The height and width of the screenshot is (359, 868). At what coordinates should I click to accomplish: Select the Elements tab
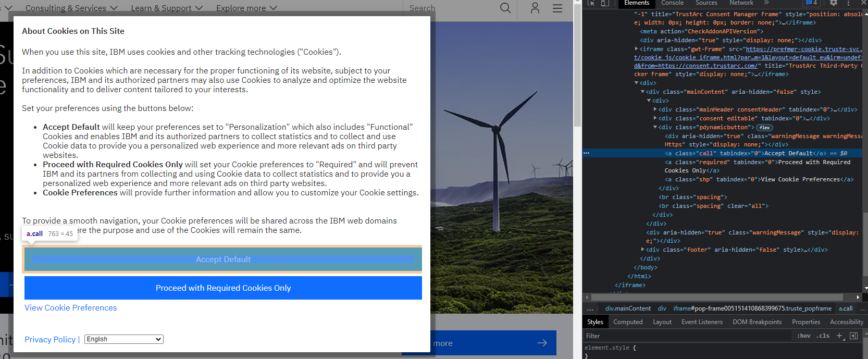click(637, 3)
